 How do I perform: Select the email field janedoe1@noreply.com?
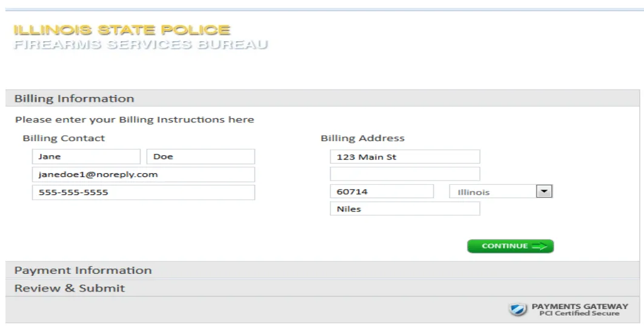(144, 175)
